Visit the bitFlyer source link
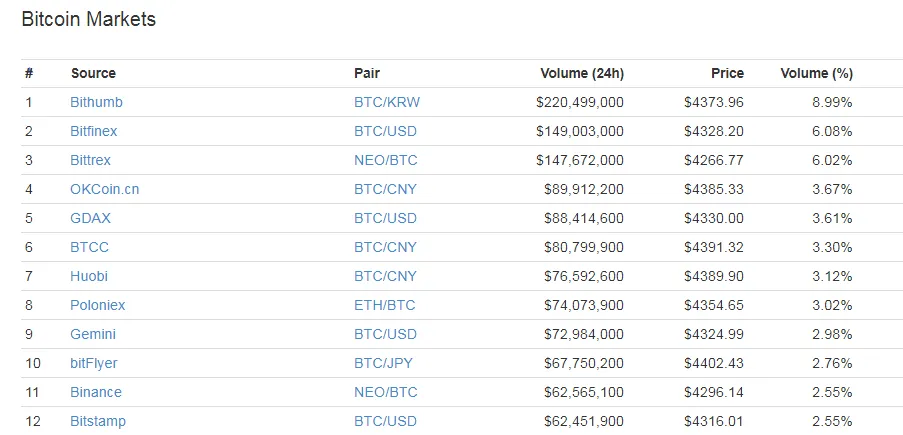This screenshot has height=435, width=903. point(94,363)
